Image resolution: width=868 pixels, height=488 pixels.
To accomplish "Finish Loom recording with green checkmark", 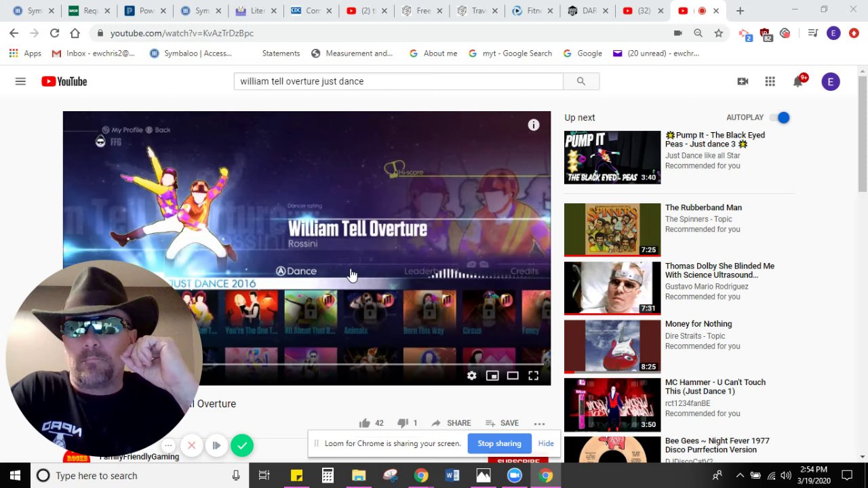I will coord(242,445).
